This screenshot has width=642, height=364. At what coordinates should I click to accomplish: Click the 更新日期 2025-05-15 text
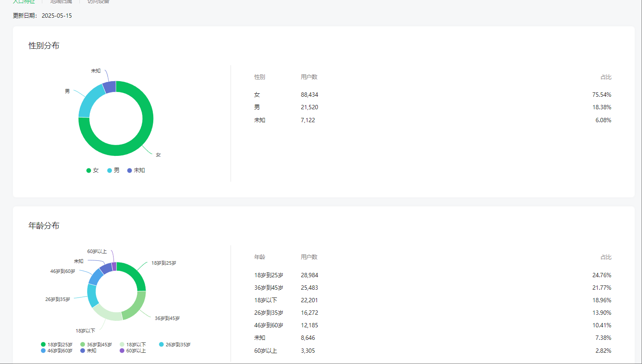tap(42, 16)
